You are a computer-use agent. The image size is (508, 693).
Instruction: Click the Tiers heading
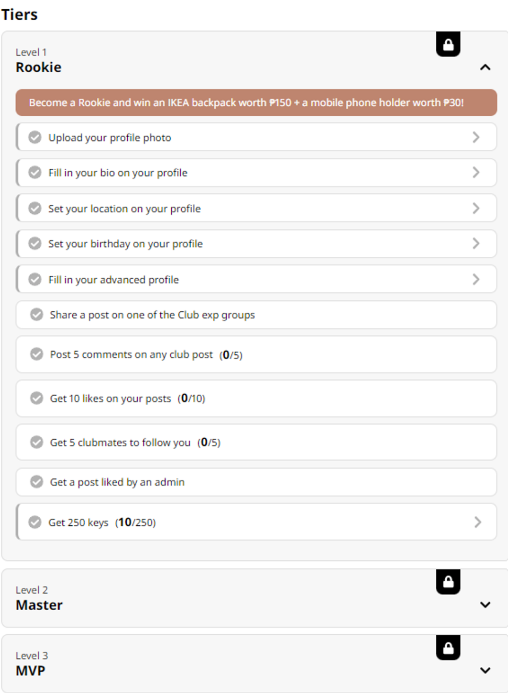19,15
